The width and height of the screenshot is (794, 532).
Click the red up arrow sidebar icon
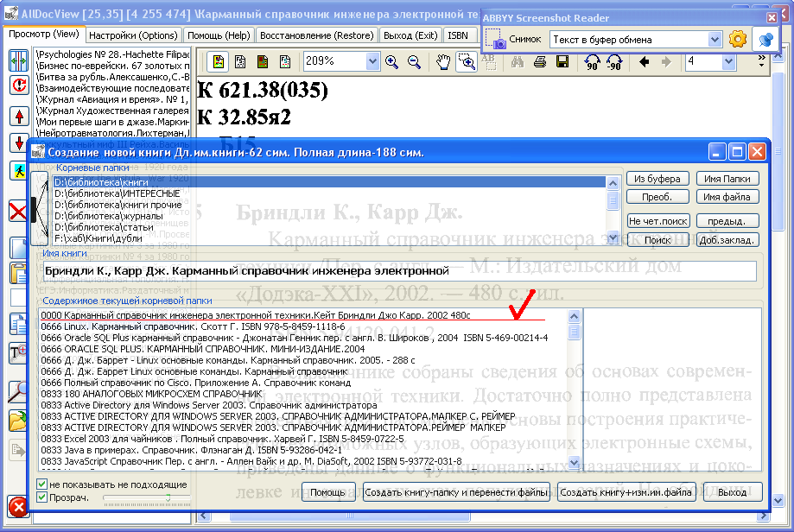click(19, 117)
